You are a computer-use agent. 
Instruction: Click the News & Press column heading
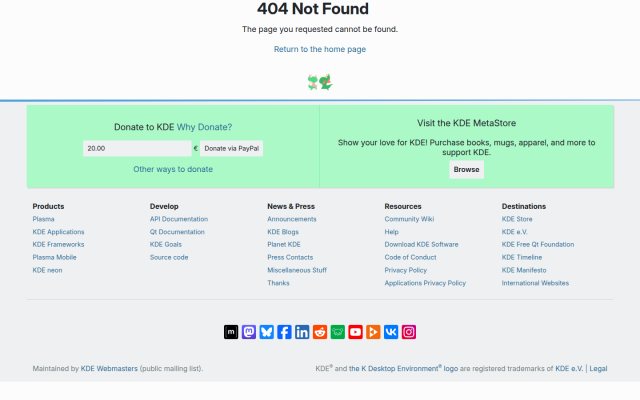tap(291, 206)
